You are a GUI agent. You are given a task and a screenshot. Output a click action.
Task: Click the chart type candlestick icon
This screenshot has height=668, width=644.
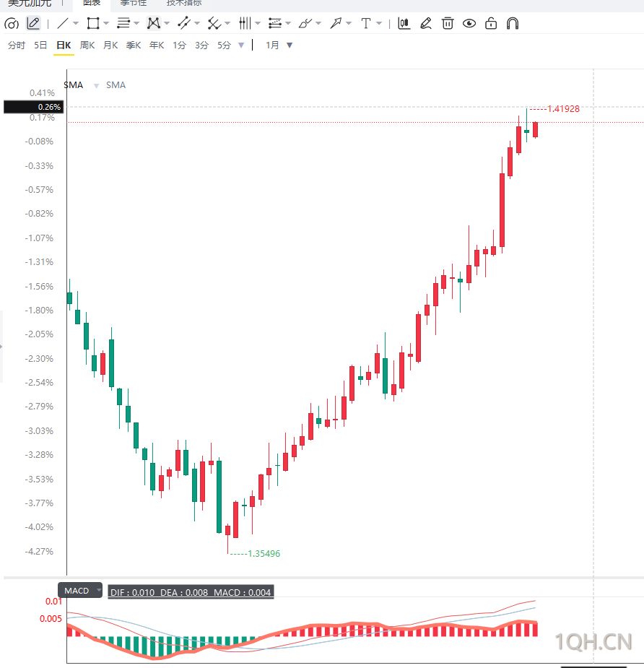pos(404,23)
